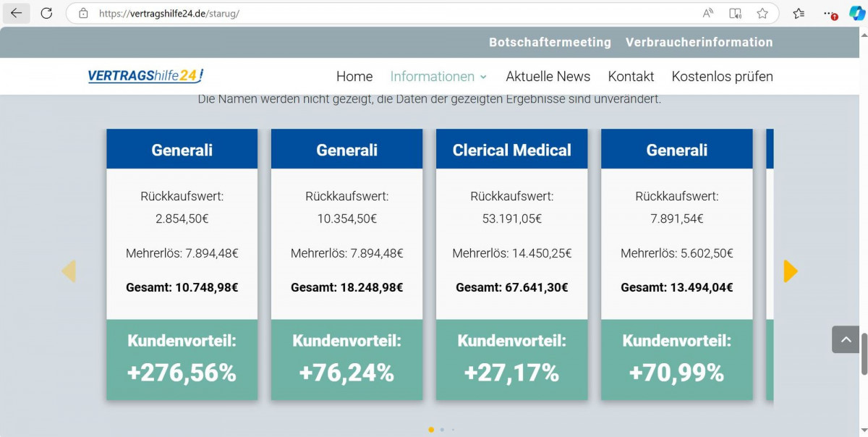Click the VERTRAGShilfe24 logo
The width and height of the screenshot is (868, 437).
[x=145, y=76]
